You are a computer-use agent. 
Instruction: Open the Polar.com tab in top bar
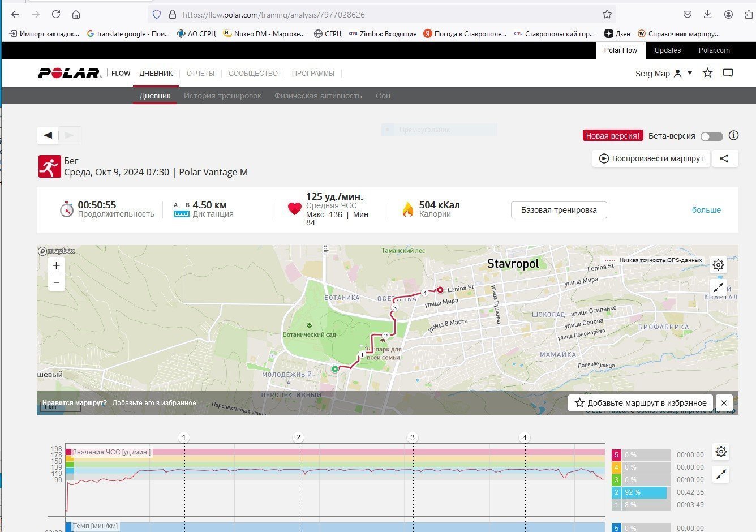click(714, 50)
